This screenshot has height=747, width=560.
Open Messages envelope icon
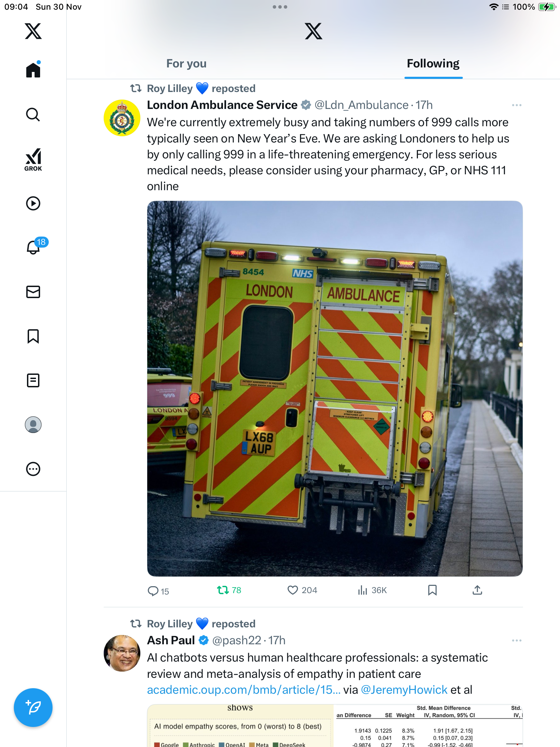[x=33, y=292]
